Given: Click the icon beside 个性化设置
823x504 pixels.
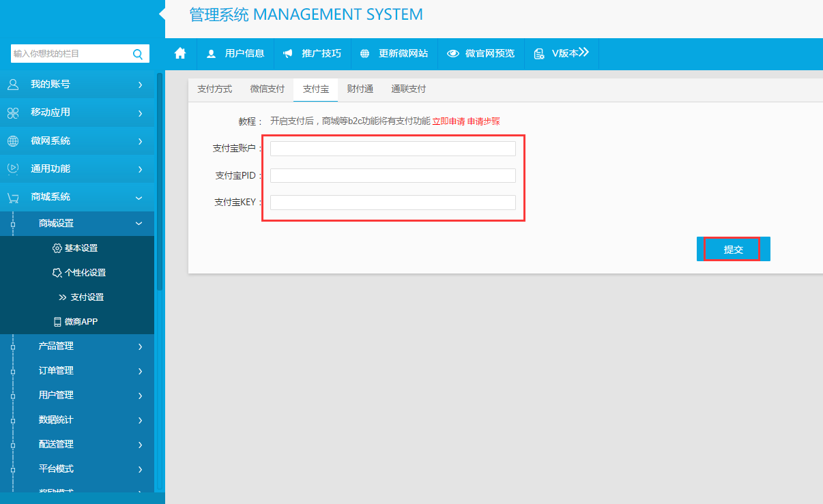Looking at the screenshot, I should (57, 273).
